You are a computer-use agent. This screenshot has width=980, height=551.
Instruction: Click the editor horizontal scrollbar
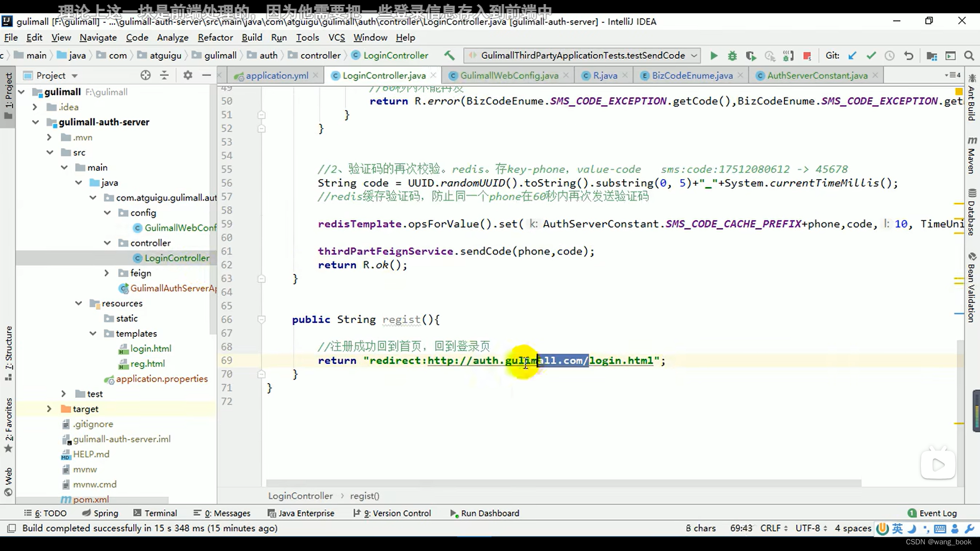pyautogui.click(x=563, y=483)
